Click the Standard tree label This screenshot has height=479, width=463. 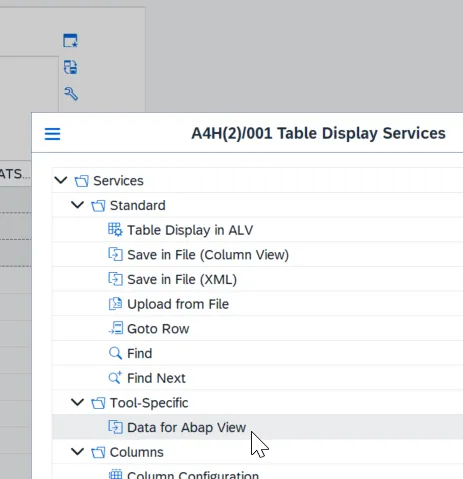pyautogui.click(x=138, y=205)
